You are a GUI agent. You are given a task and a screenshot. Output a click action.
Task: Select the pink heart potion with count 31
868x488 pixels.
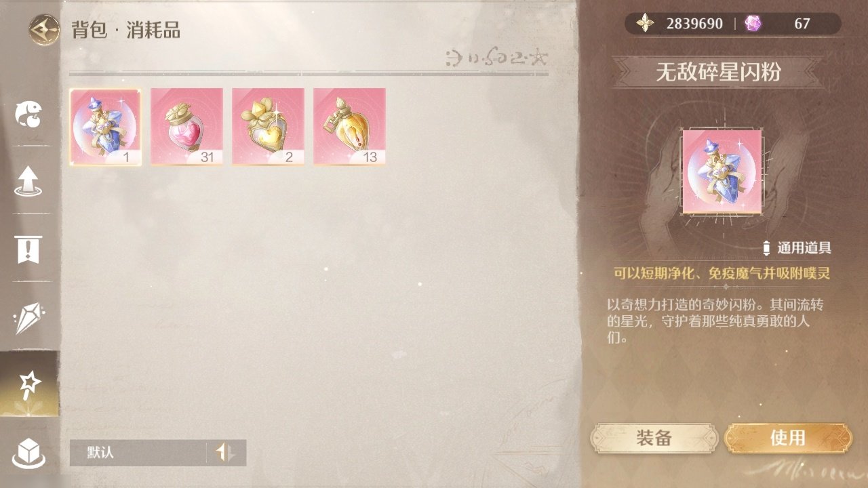click(x=186, y=127)
